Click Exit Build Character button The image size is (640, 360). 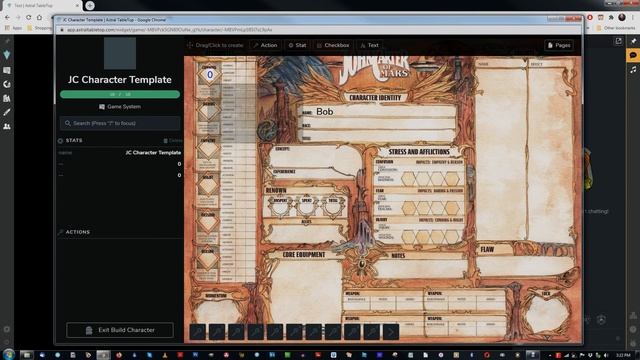120,330
